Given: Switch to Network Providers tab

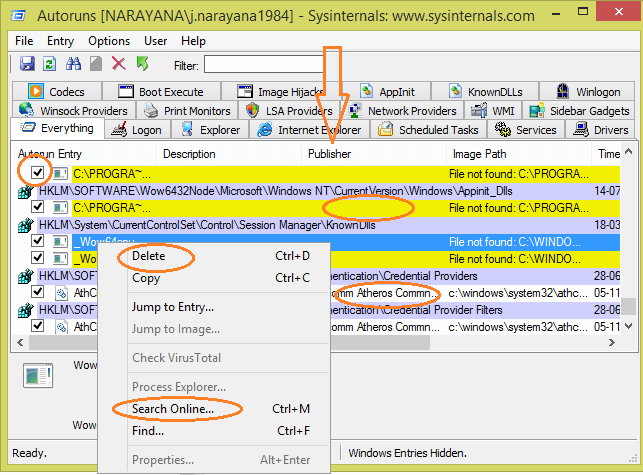Looking at the screenshot, I should point(402,111).
